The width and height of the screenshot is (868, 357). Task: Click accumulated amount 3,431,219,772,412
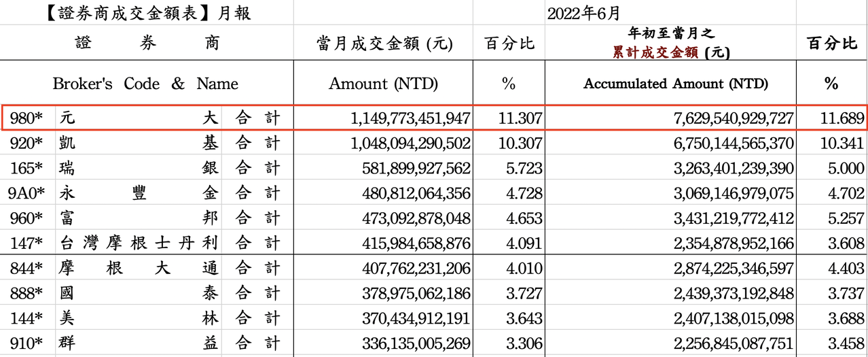[734, 218]
